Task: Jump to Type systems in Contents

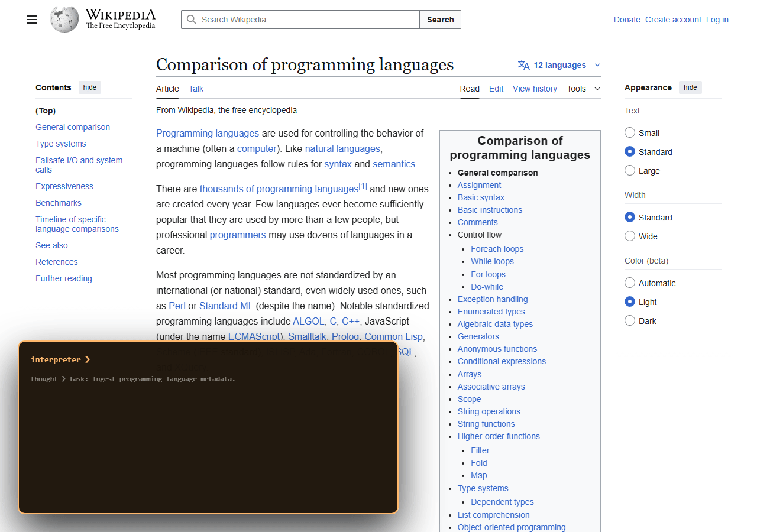Action: pos(61,144)
